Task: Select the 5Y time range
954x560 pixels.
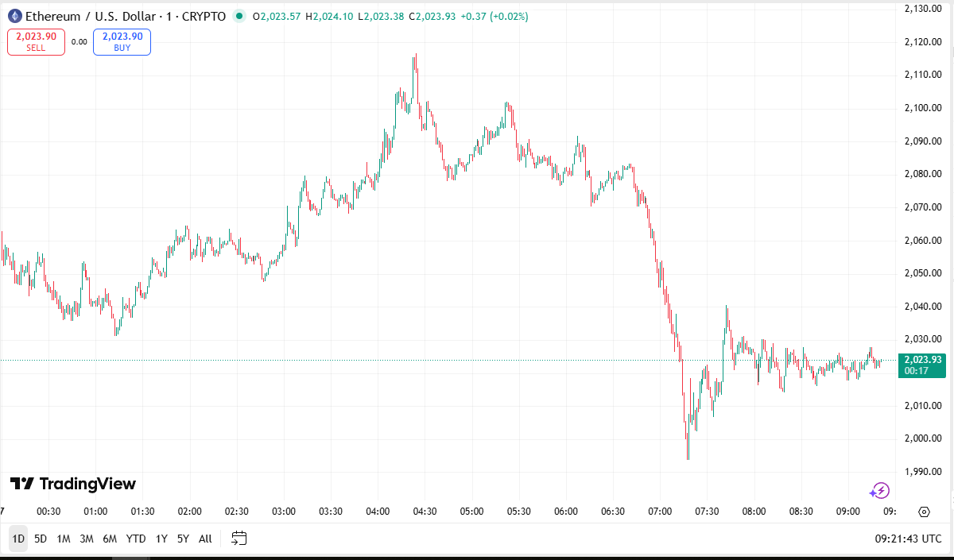Action: 184,539
